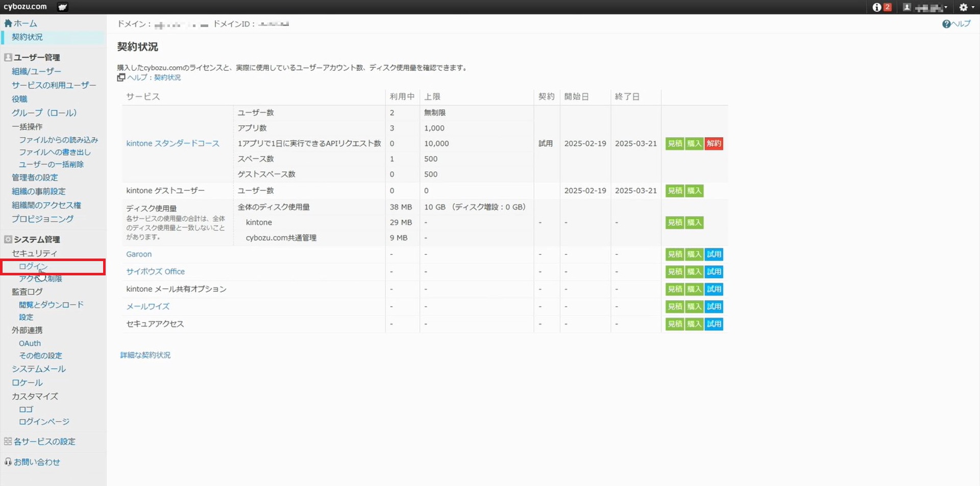
Task: Open 設定 under 監査ログ
Action: tap(26, 317)
